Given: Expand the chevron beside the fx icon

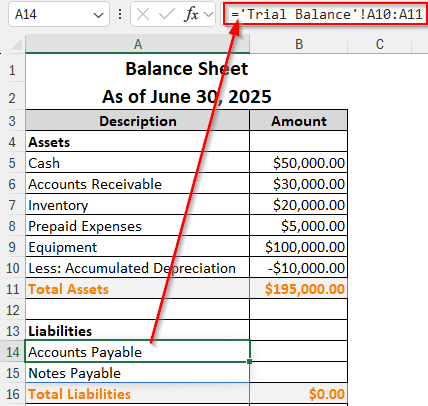Looking at the screenshot, I should (x=209, y=14).
